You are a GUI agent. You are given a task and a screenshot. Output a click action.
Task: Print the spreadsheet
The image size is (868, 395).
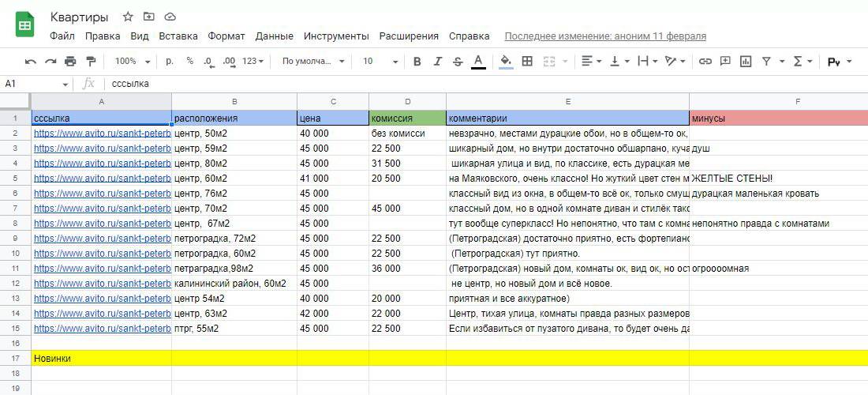(69, 61)
